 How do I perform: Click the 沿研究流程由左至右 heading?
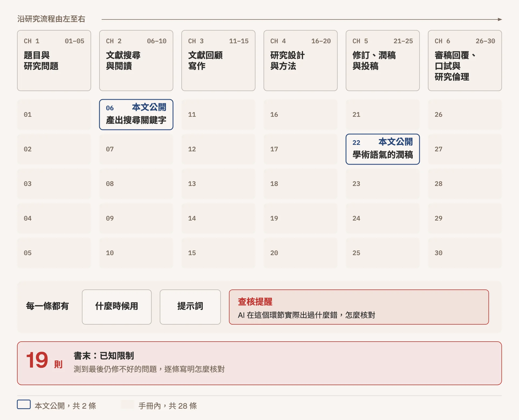tap(51, 19)
